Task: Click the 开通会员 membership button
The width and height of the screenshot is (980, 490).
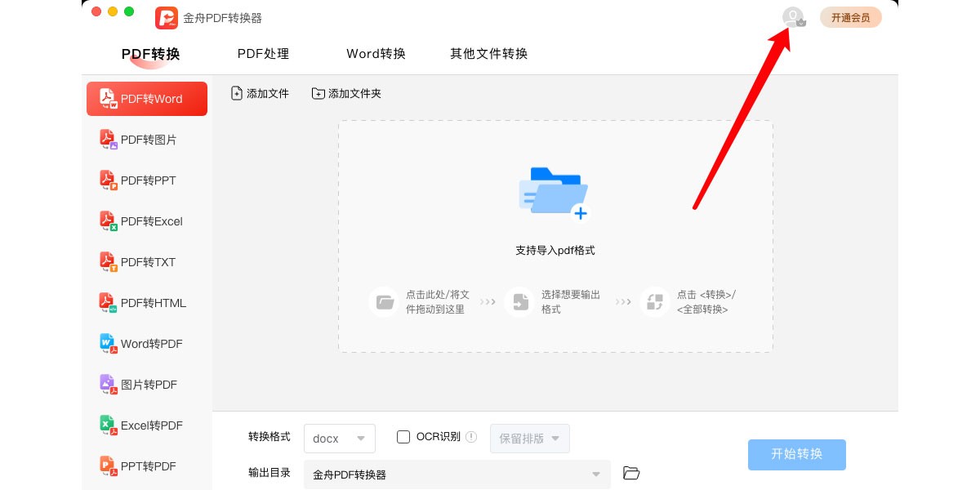Action: click(850, 17)
